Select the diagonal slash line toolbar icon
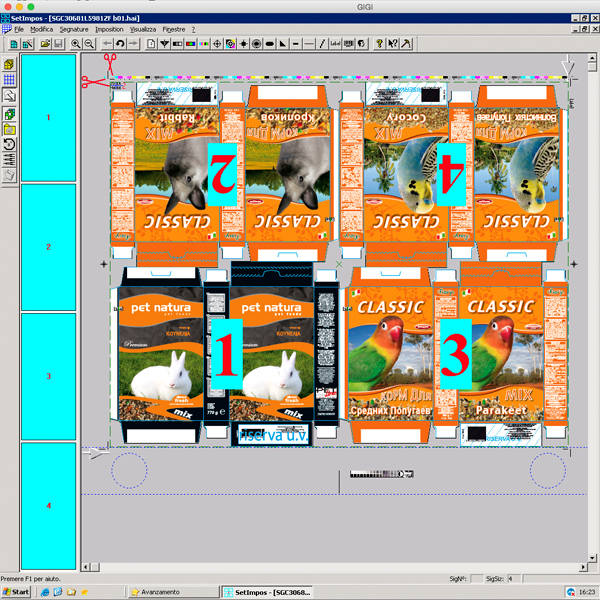The image size is (600, 600). pos(322,44)
